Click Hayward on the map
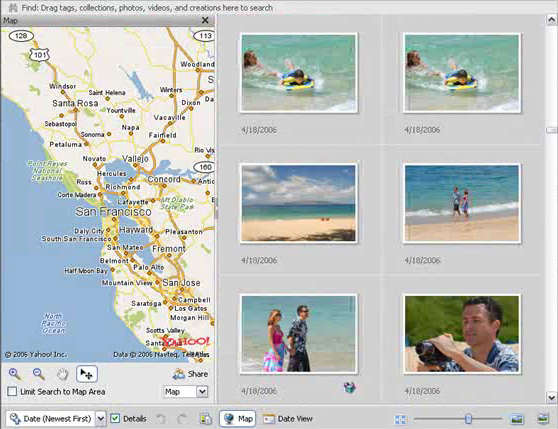 pos(136,230)
